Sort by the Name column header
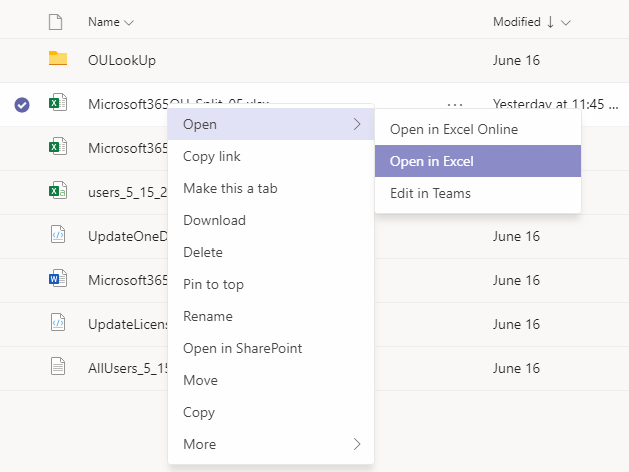This screenshot has height=472, width=629. coord(104,21)
